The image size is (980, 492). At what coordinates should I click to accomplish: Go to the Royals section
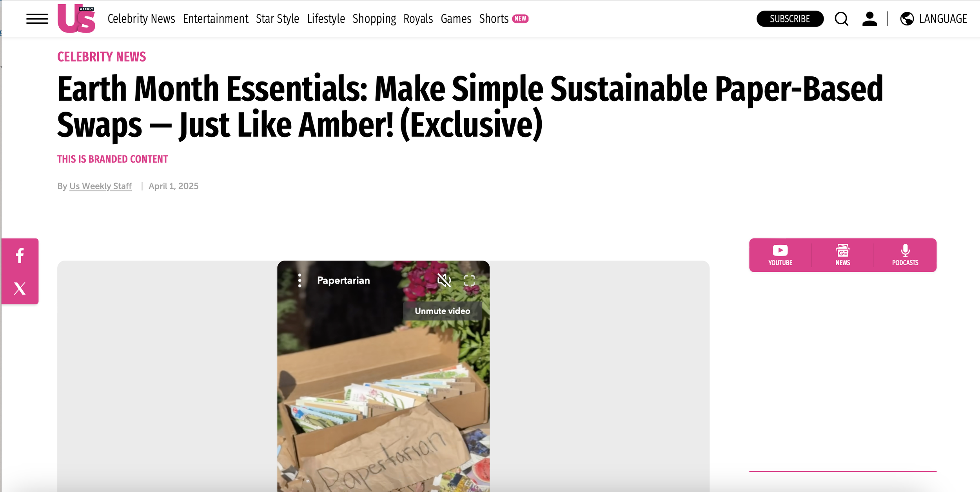tap(418, 19)
